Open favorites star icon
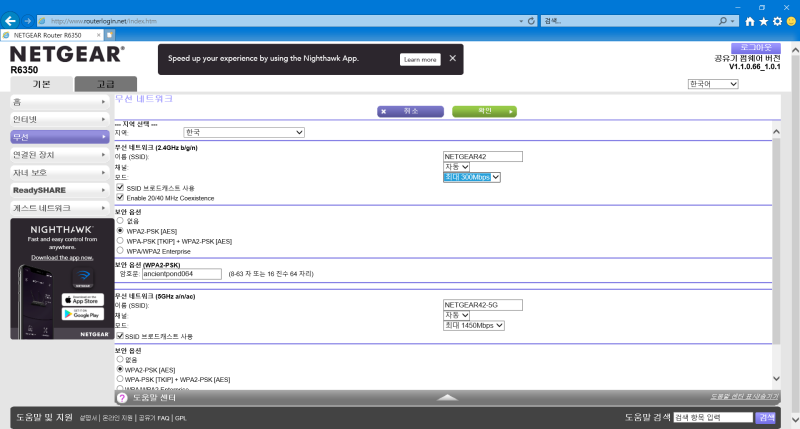The height and width of the screenshot is (429, 800). pos(763,21)
